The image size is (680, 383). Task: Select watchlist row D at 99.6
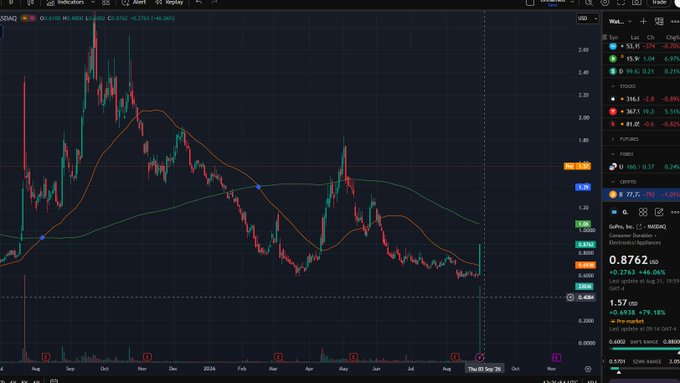tap(641, 71)
